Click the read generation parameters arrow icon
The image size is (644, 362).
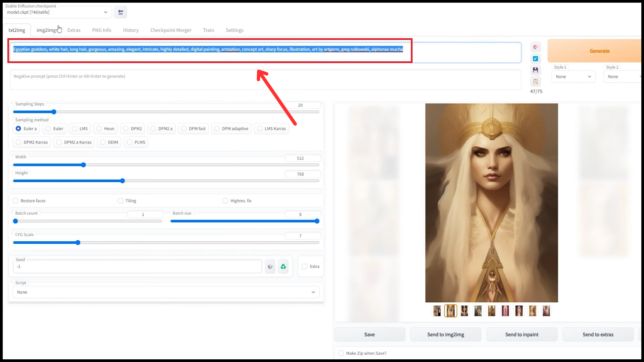[536, 59]
